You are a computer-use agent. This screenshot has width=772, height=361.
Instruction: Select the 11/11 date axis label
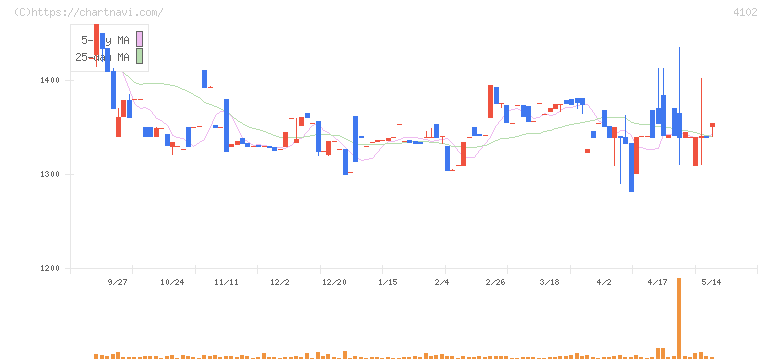[226, 282]
